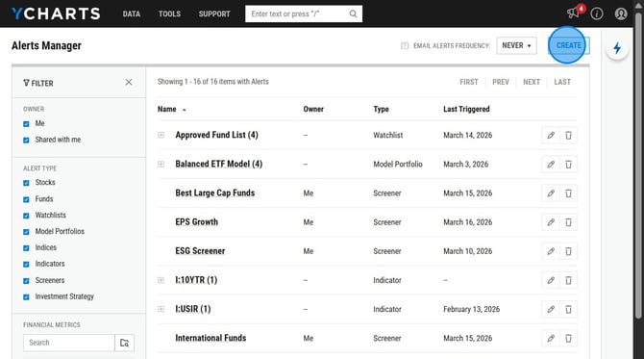The height and width of the screenshot is (359, 644).
Task: Toggle the Investment Strategy checkbox
Action: coord(26,296)
